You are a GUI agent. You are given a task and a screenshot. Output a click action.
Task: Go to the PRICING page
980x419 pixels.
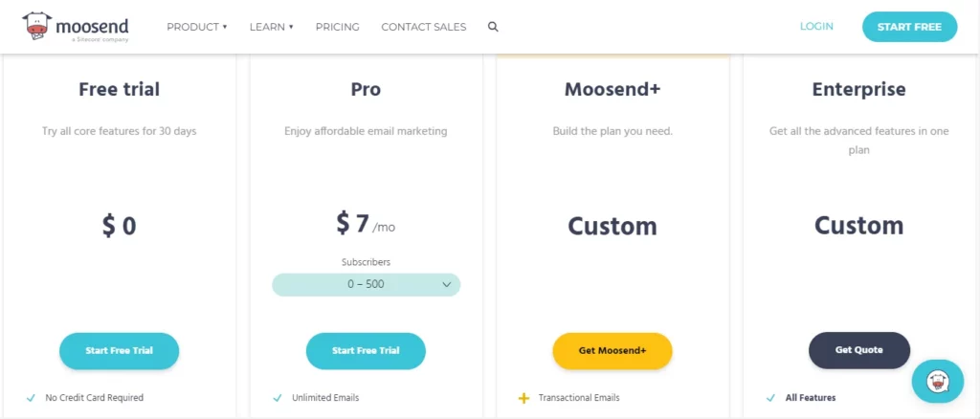click(337, 27)
